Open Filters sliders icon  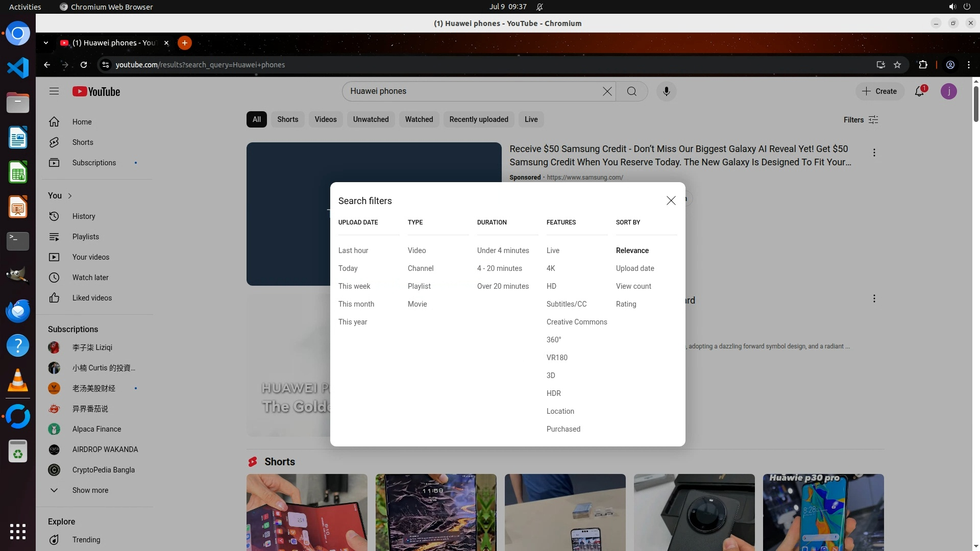point(873,120)
